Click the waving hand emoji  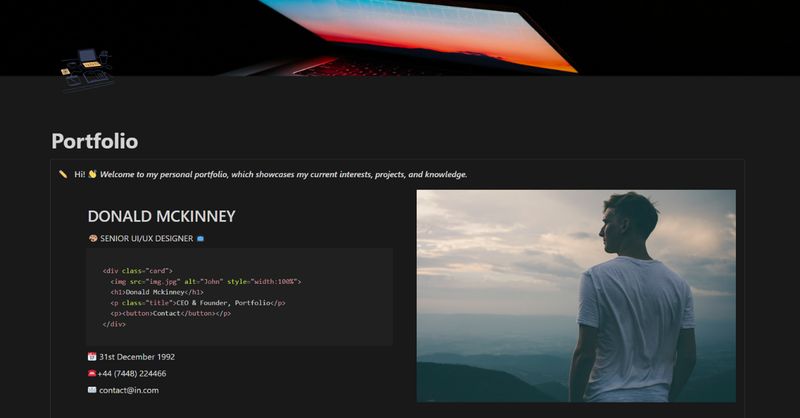coord(92,174)
